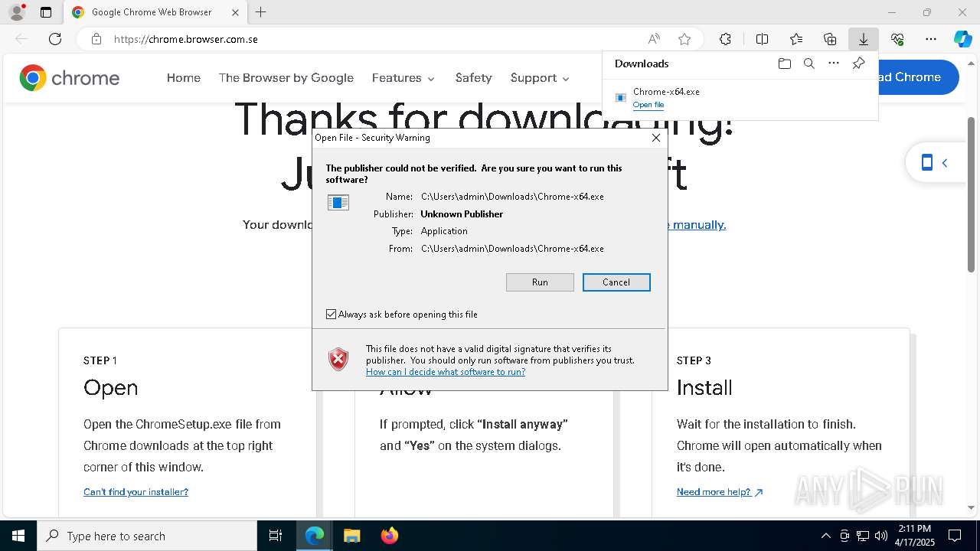Click Open file link under Chrome-x64.exe
The width and height of the screenshot is (980, 551).
(648, 105)
